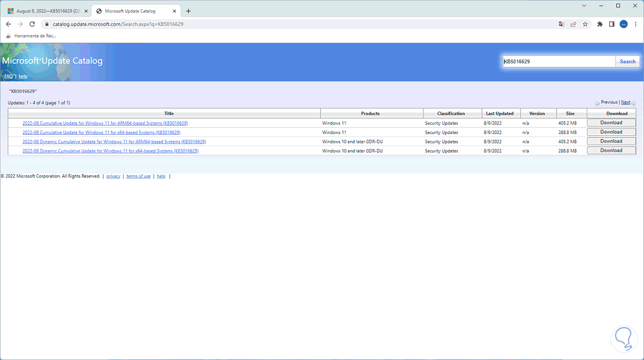Open 2022-08 Cumulative Update for x64-based Systems link
The width and height of the screenshot is (644, 360).
point(101,132)
